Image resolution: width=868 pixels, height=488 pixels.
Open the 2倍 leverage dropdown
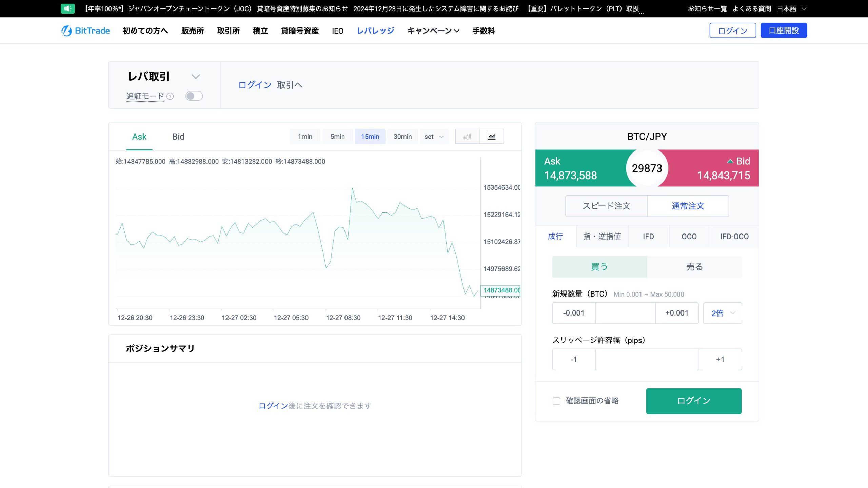coord(722,313)
